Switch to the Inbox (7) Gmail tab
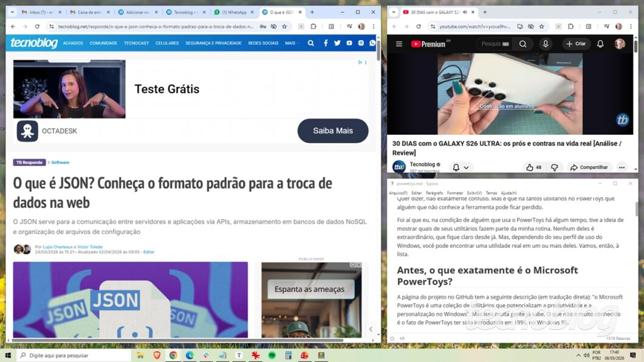This screenshot has width=644, height=362. (x=43, y=12)
